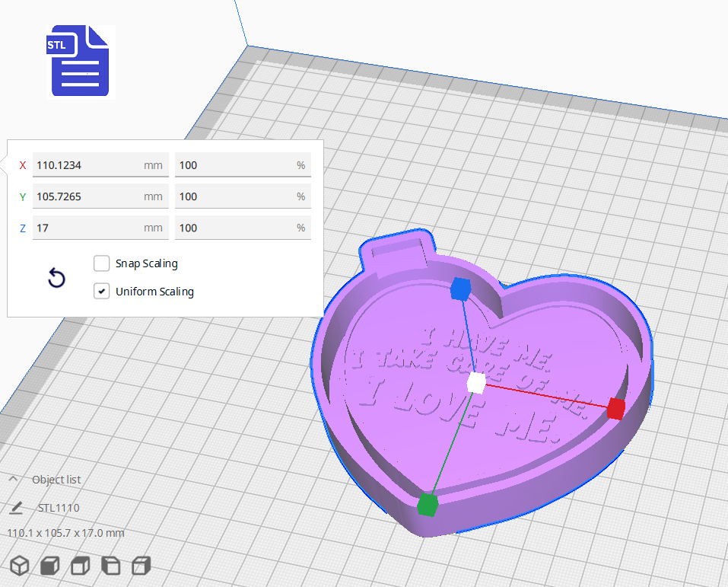728x587 pixels.
Task: Select STL1110 in the object list
Action: (x=58, y=507)
